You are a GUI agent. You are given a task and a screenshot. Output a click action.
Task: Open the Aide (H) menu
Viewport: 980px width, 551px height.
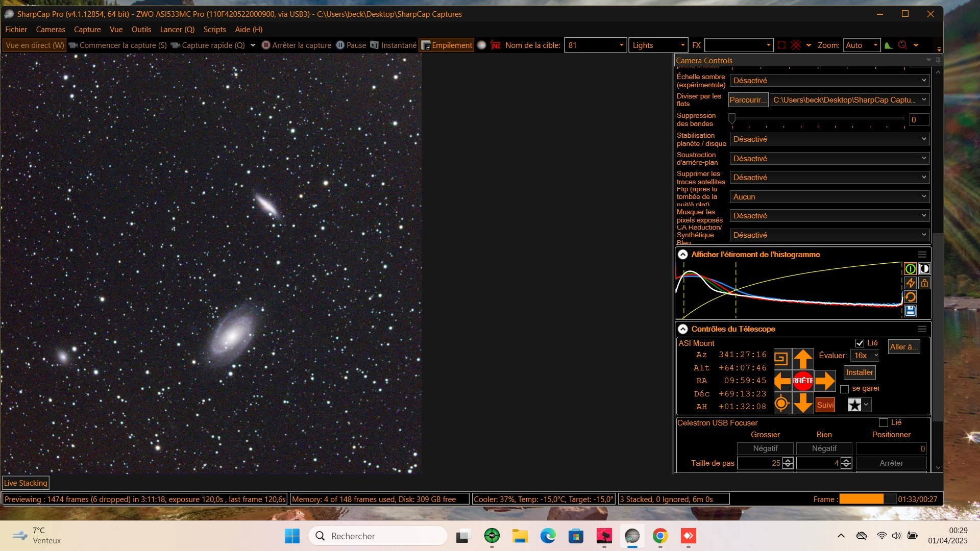coord(249,30)
